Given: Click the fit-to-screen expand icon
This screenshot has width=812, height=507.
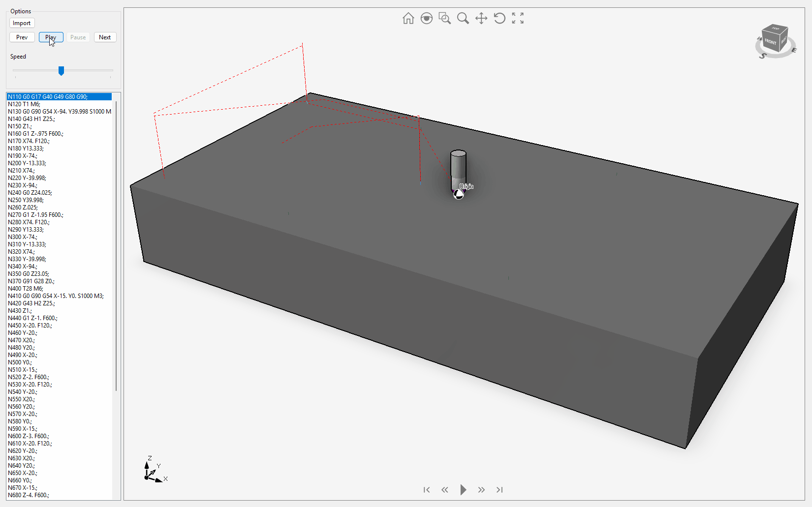Looking at the screenshot, I should pos(517,19).
